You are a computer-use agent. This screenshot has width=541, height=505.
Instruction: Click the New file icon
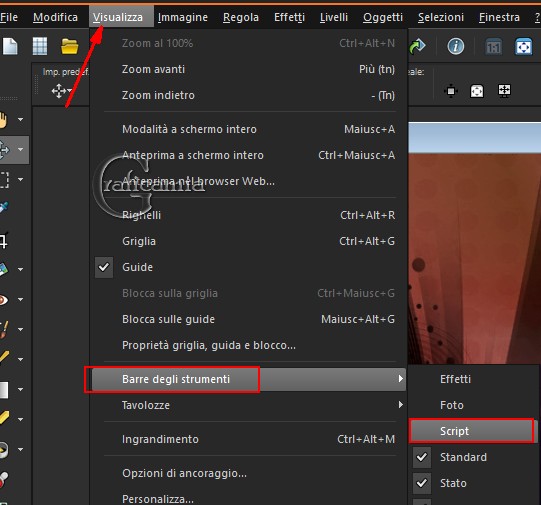point(9,46)
